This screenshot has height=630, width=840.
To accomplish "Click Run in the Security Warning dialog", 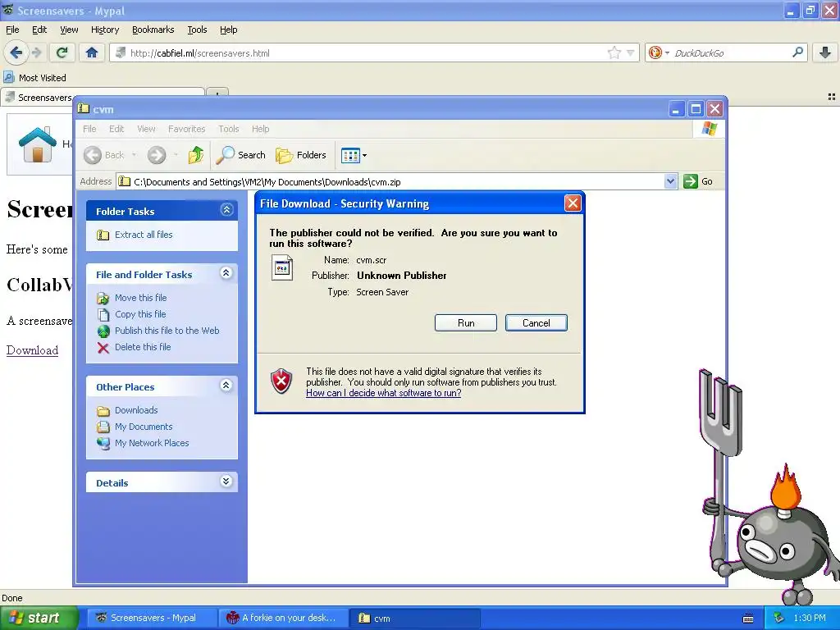I will click(466, 323).
